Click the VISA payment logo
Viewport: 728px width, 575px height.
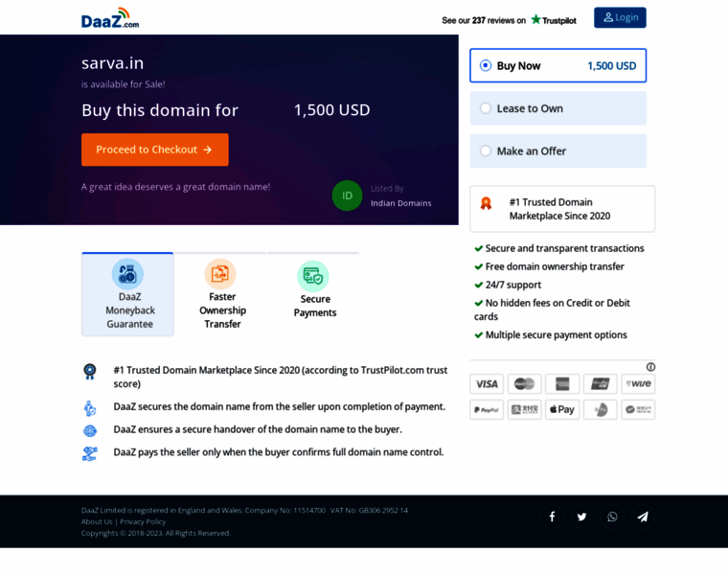click(x=487, y=384)
